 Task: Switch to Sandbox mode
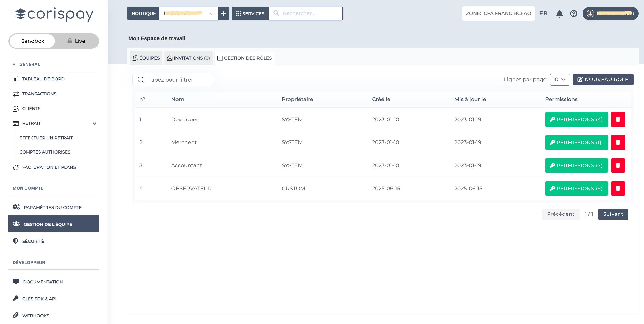[32, 41]
